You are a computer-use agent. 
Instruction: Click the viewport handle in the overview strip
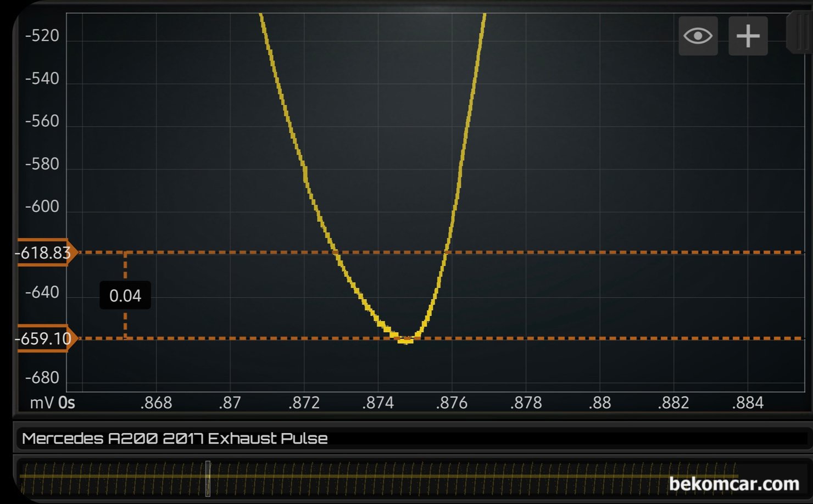[x=208, y=479]
